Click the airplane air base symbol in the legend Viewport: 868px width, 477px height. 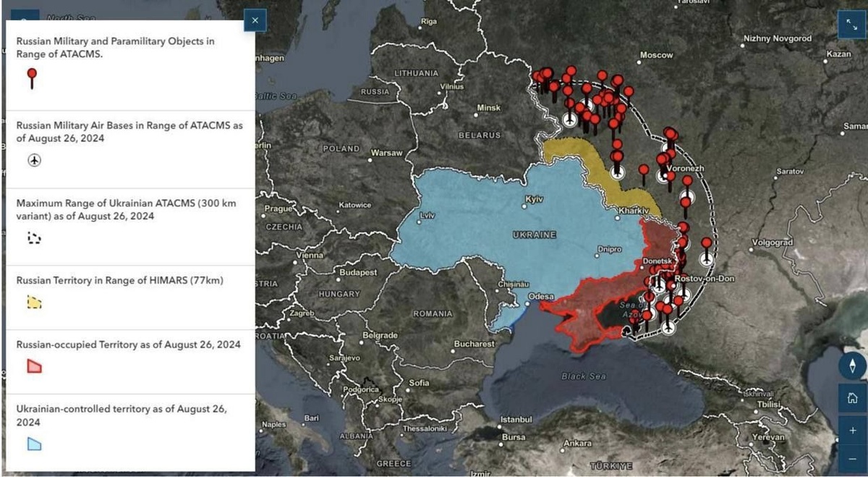tap(34, 160)
